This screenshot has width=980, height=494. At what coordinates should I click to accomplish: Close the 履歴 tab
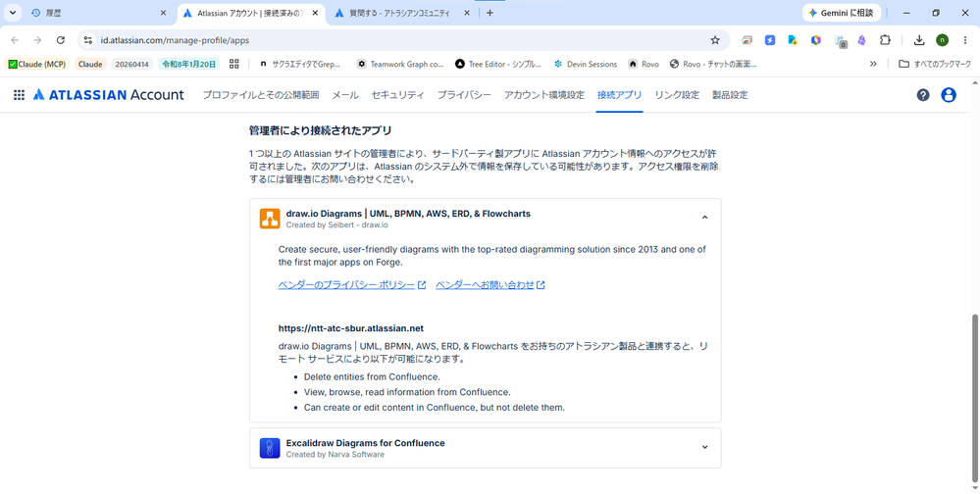(163, 13)
